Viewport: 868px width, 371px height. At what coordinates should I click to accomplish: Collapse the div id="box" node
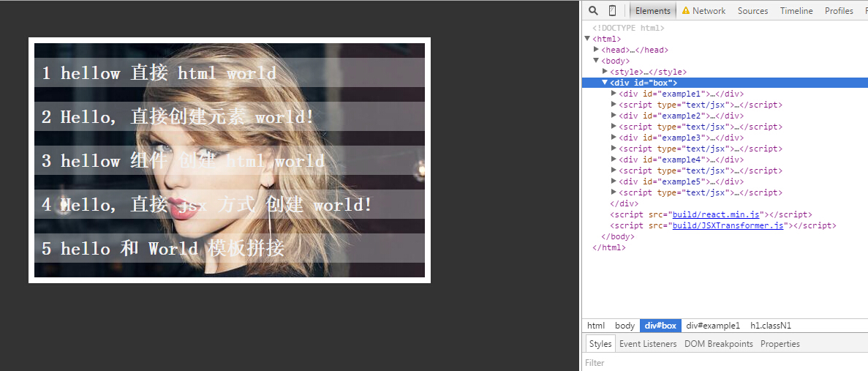605,83
